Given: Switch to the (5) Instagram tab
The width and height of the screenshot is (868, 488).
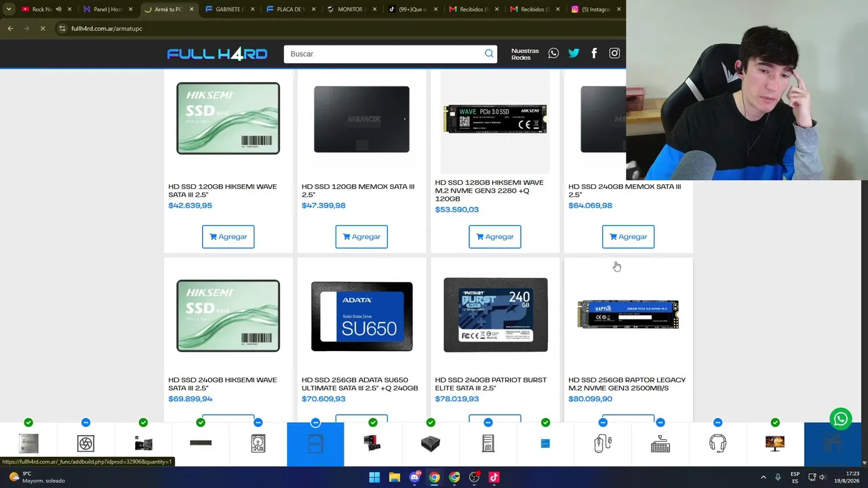Looking at the screenshot, I should (595, 9).
